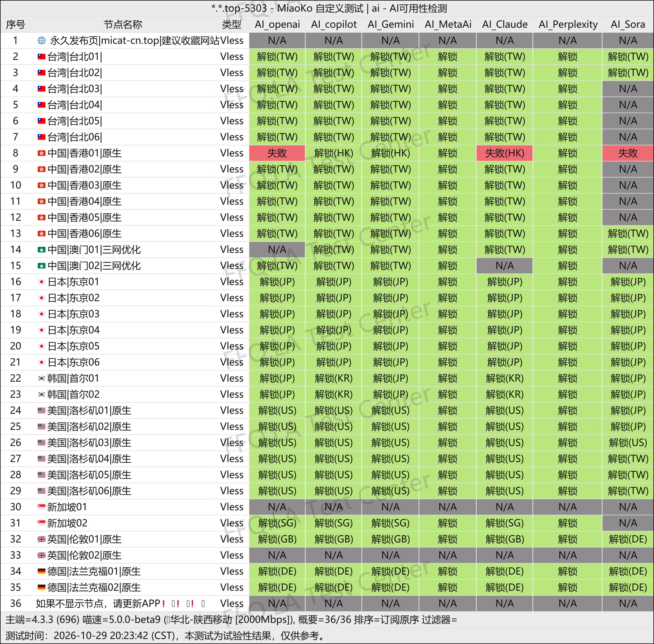This screenshot has width=654, height=644.
Task: Click the AI_Claude column header
Action: [505, 24]
